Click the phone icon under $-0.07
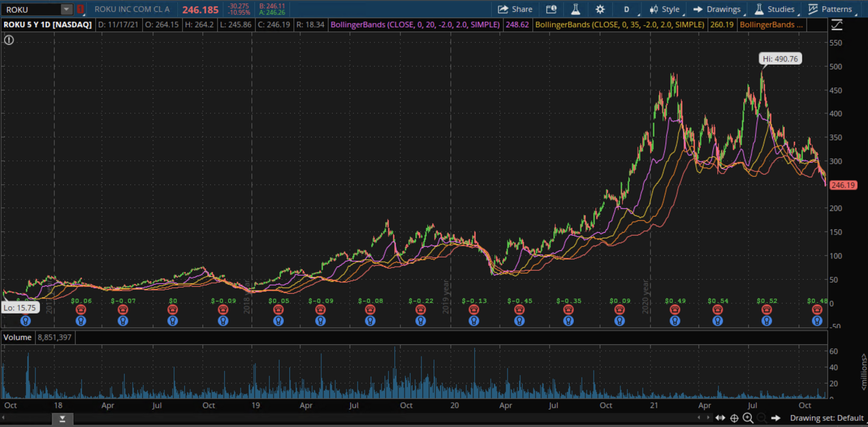This screenshot has width=868, height=427. coord(123,310)
